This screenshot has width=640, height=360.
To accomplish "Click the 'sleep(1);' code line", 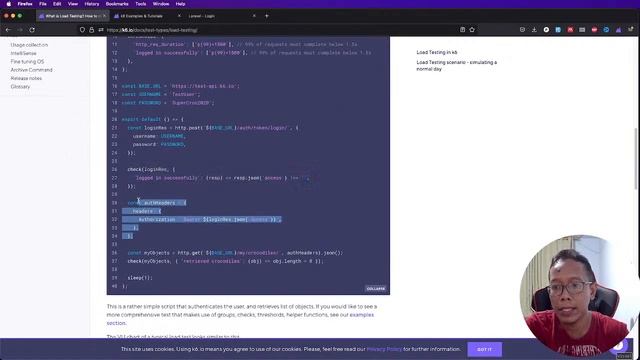I will click(140, 278).
